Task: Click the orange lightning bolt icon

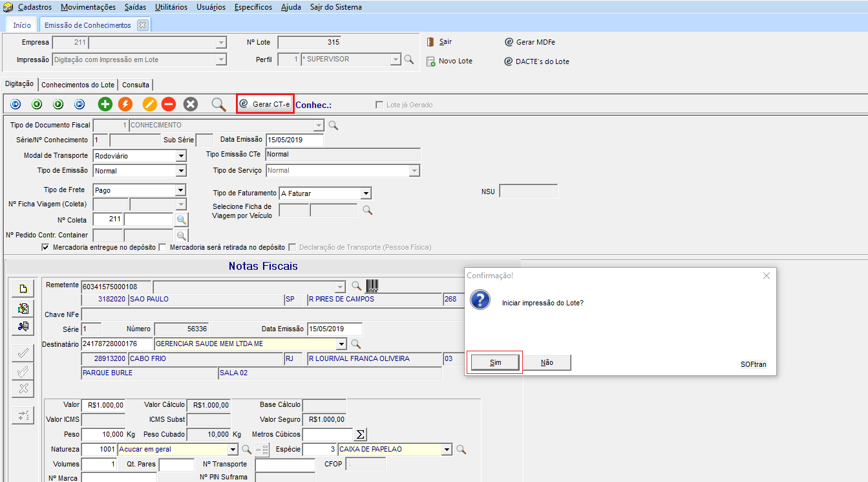Action: click(125, 104)
